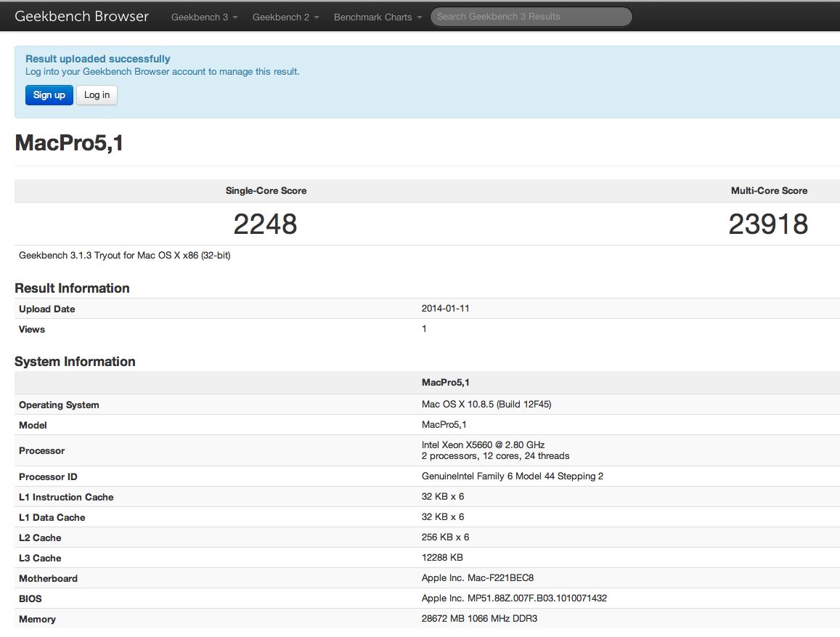Click the Log in button
The width and height of the screenshot is (840, 637).
tap(97, 95)
